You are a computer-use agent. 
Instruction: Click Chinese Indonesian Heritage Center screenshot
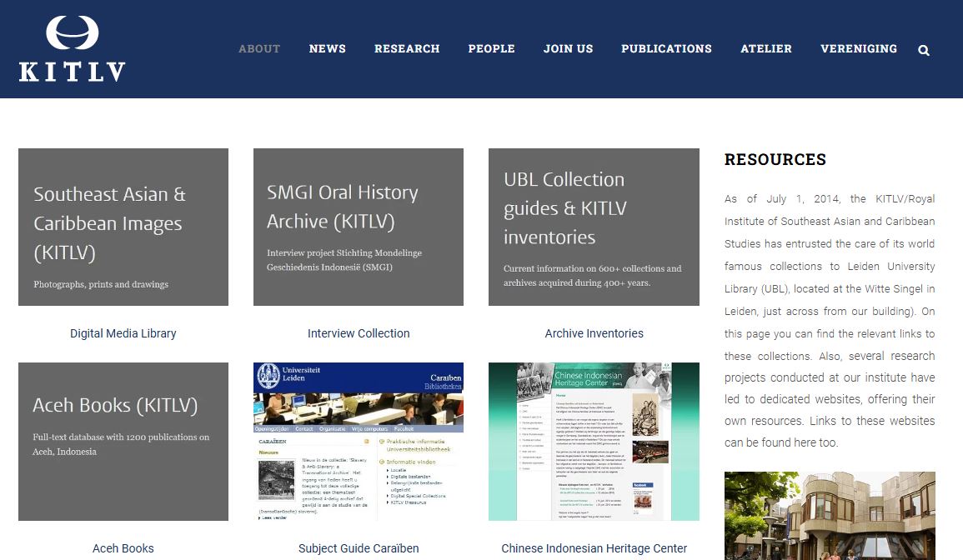click(x=594, y=441)
